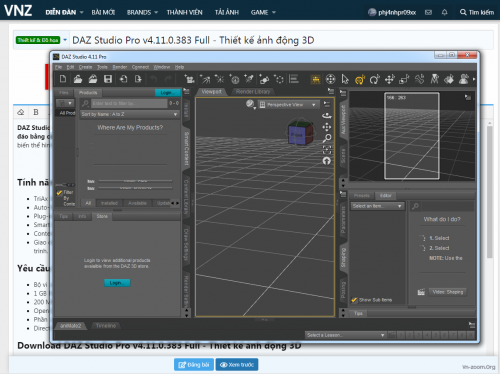Image resolution: width=500 pixels, height=374 pixels.
Task: Select the Node Selection arrow tool
Action: point(345,79)
